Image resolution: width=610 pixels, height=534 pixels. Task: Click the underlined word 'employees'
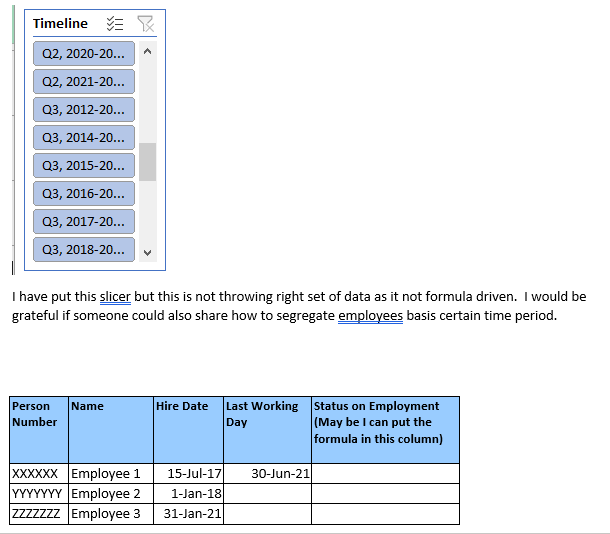370,316
